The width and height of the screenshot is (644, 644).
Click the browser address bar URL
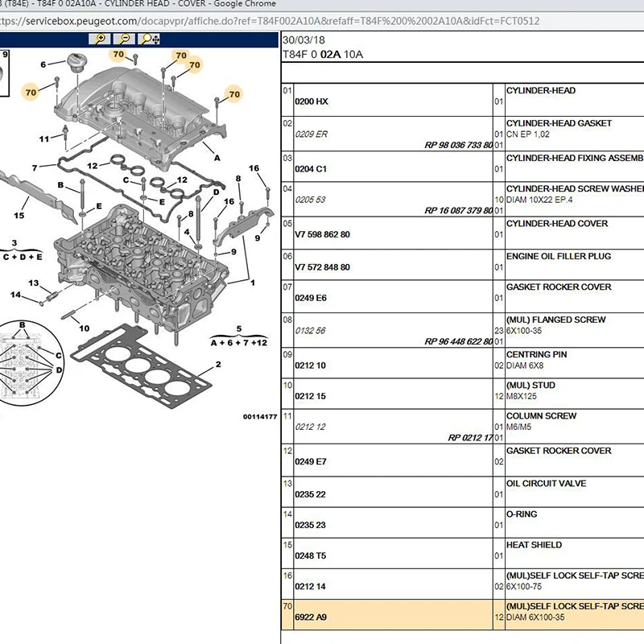(x=269, y=21)
